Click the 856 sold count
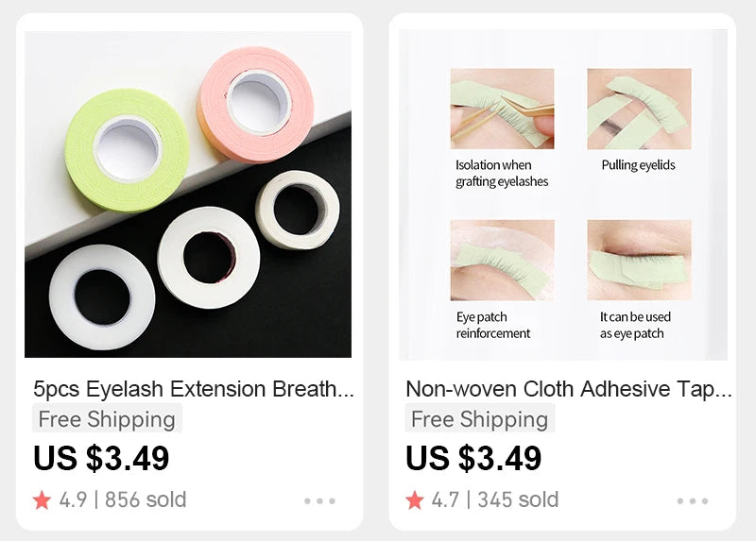The height and width of the screenshot is (541, 756). tap(146, 500)
